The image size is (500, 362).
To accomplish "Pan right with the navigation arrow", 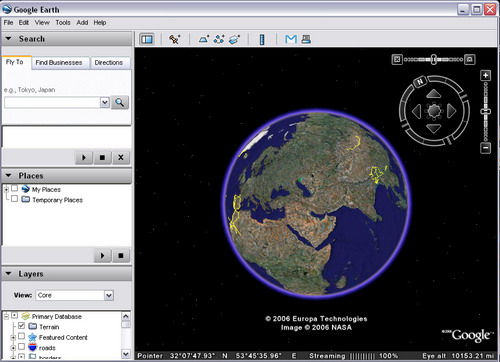I will (x=451, y=111).
